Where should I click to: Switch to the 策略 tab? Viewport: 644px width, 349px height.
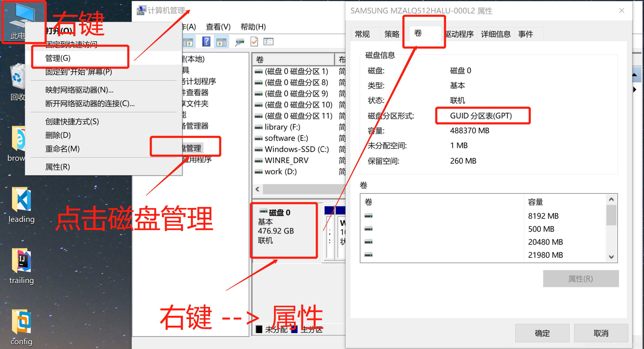pyautogui.click(x=392, y=34)
